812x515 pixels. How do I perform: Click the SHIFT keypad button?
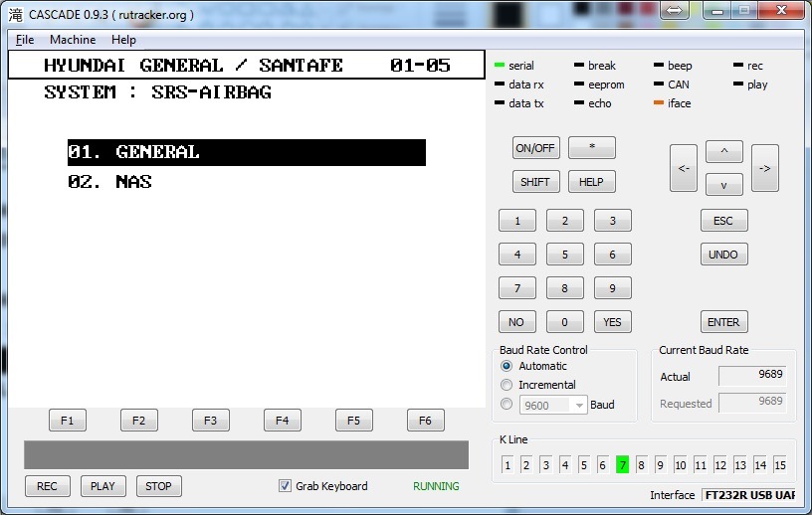coord(535,182)
